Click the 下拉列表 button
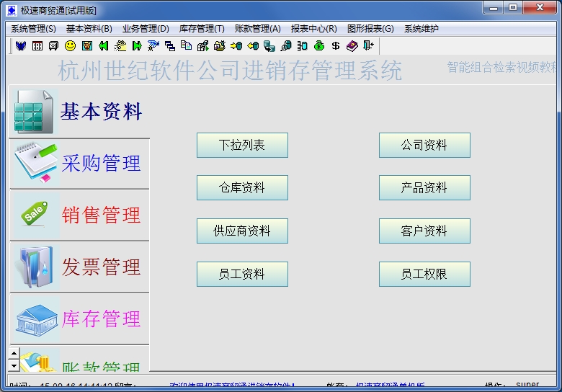Image resolution: width=562 pixels, height=392 pixels. point(242,145)
